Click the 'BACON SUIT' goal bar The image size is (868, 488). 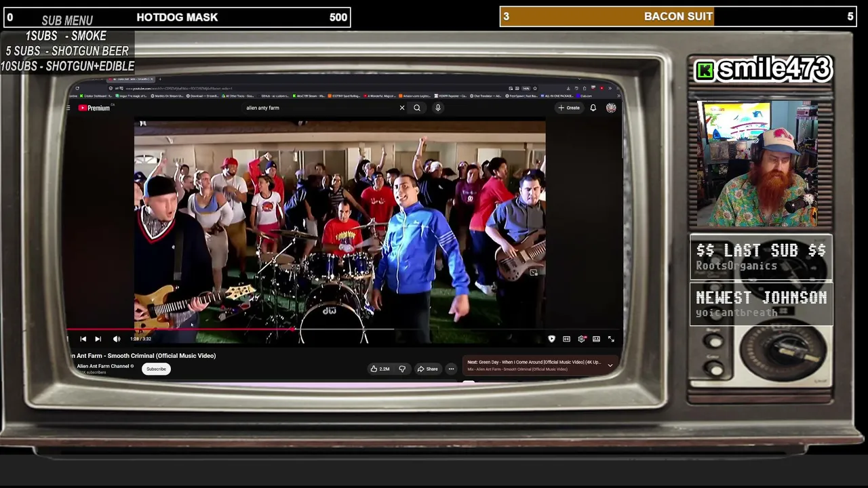tap(678, 16)
